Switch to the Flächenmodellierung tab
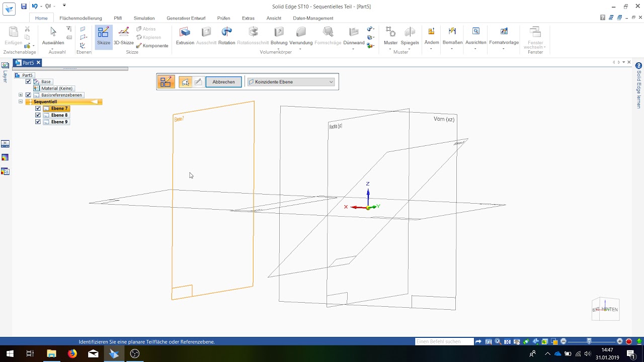Viewport: 644px width, 362px height. tap(80, 18)
